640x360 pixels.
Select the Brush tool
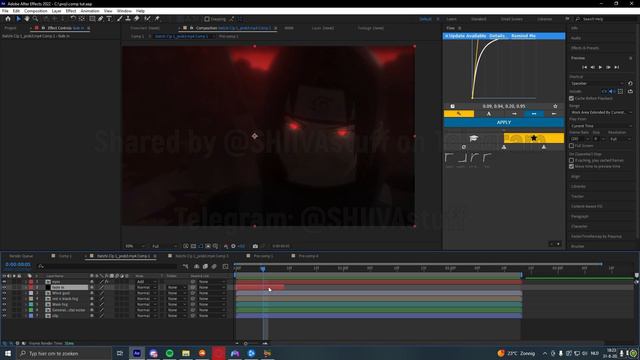120,19
